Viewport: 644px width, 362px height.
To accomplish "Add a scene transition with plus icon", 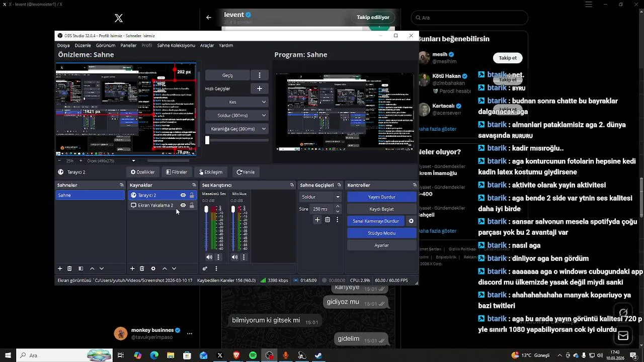I will [317, 220].
